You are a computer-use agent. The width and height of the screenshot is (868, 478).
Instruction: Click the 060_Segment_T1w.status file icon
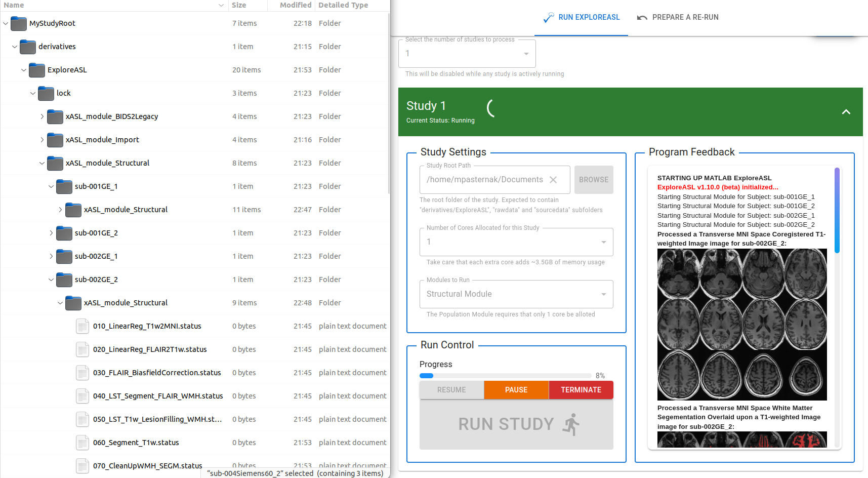(x=82, y=443)
